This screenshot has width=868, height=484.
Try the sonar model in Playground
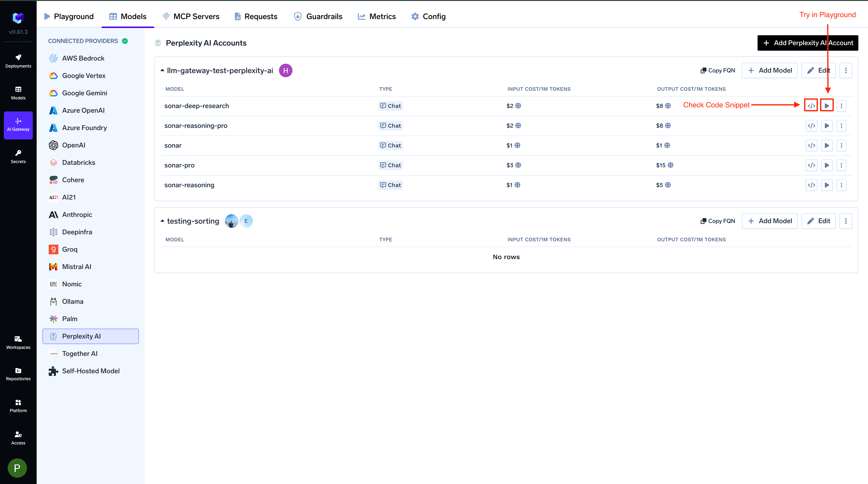coord(827,145)
